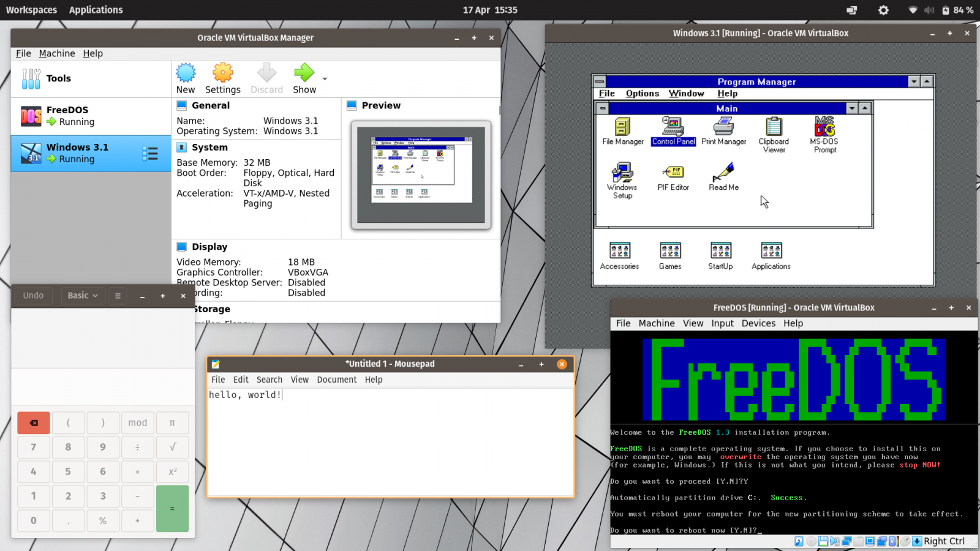Open the Windows 3.1 VM tools list menu
The height and width of the screenshot is (551, 980).
click(150, 153)
